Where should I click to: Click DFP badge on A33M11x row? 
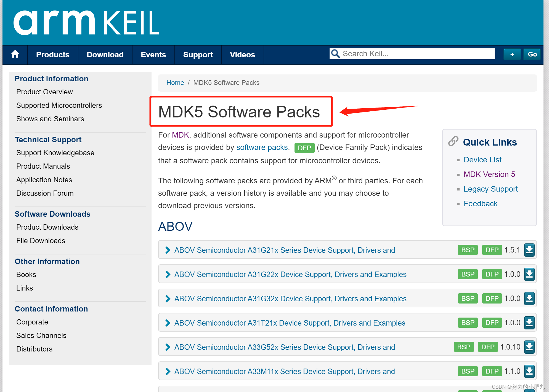coord(492,371)
